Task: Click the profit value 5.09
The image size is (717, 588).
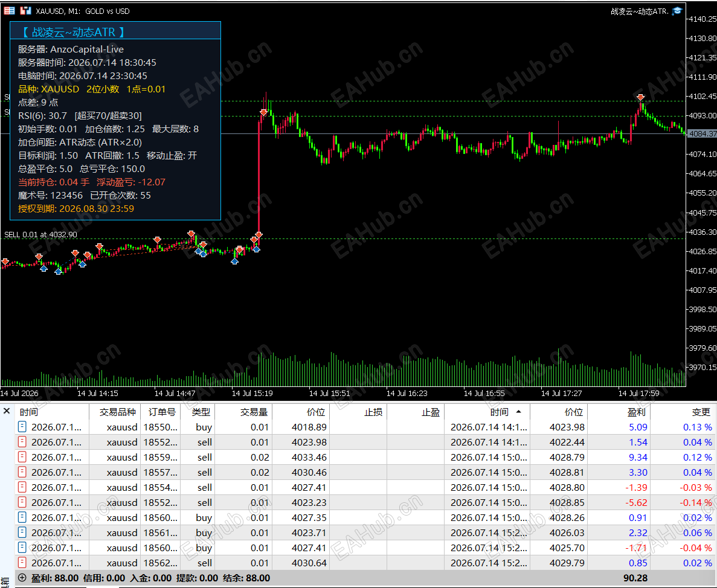Action: (x=638, y=427)
